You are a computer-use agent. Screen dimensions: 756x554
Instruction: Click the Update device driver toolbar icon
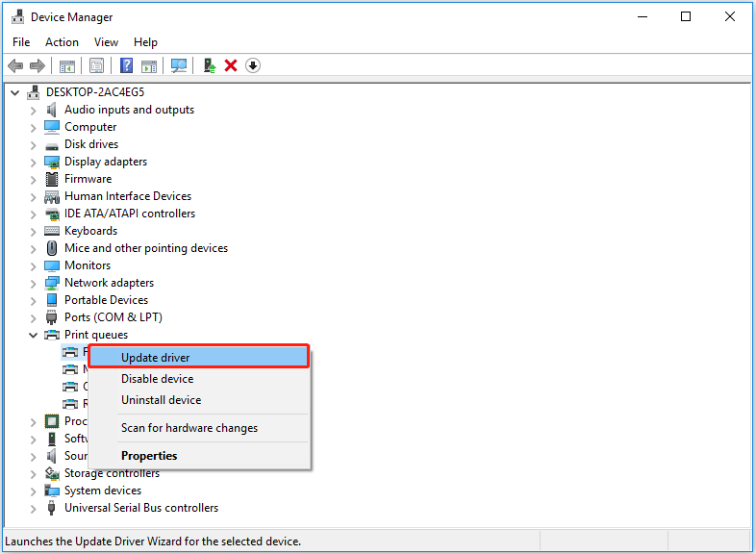[210, 65]
